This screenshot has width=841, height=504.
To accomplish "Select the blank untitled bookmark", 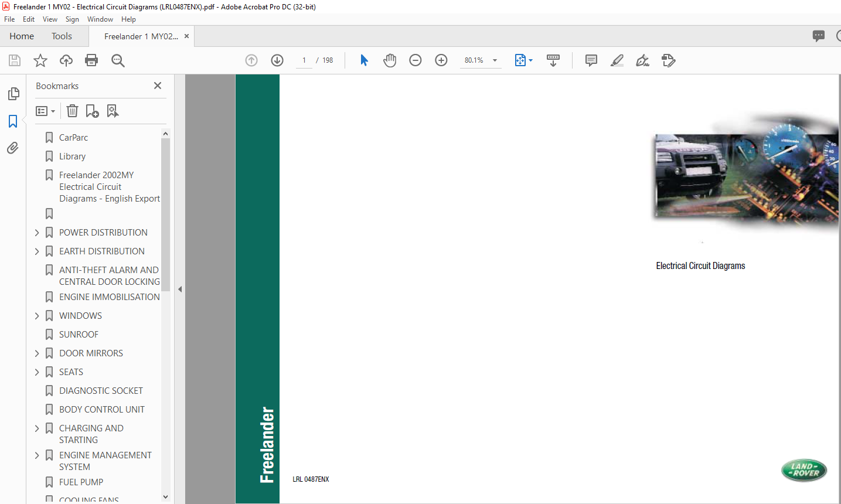I will pos(49,214).
